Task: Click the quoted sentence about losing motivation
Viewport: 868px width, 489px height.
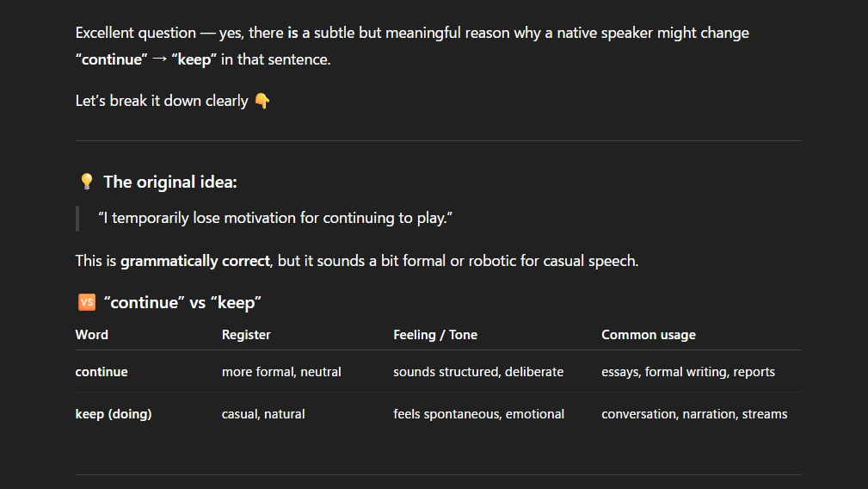Action: tap(275, 219)
